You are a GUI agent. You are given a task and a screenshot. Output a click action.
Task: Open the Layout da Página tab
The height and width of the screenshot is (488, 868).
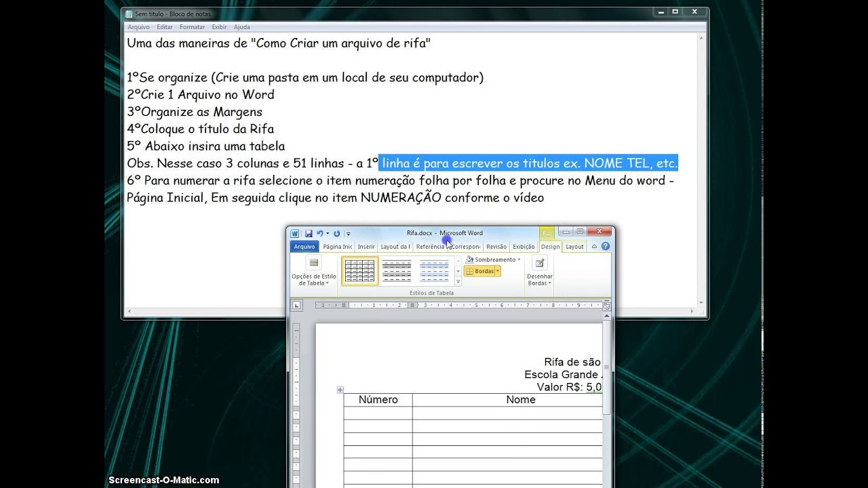[x=395, y=247]
